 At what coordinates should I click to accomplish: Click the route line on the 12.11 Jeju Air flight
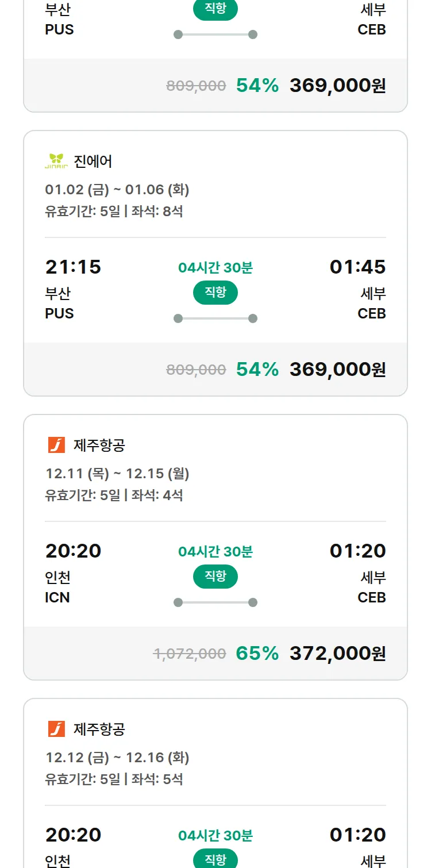tap(215, 602)
